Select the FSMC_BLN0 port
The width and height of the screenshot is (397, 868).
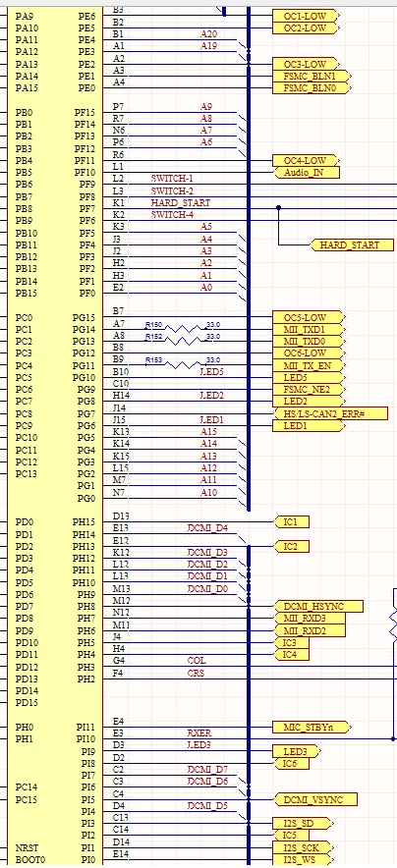(x=312, y=88)
